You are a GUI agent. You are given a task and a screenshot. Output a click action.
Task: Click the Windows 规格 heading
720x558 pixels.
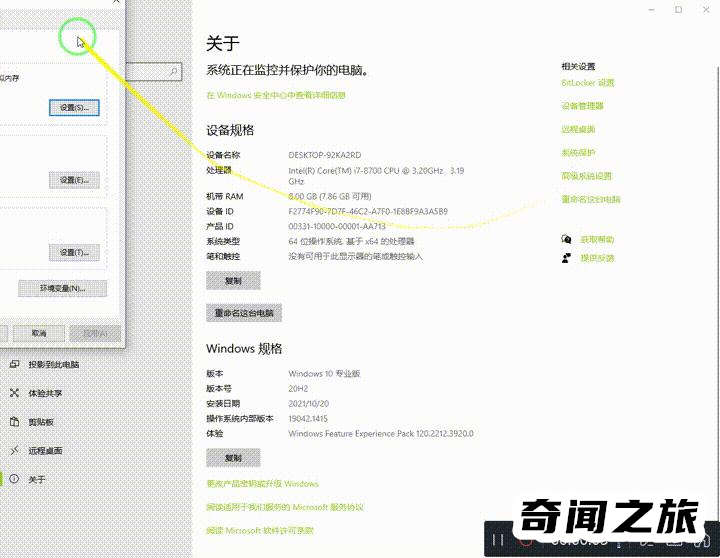244,349
